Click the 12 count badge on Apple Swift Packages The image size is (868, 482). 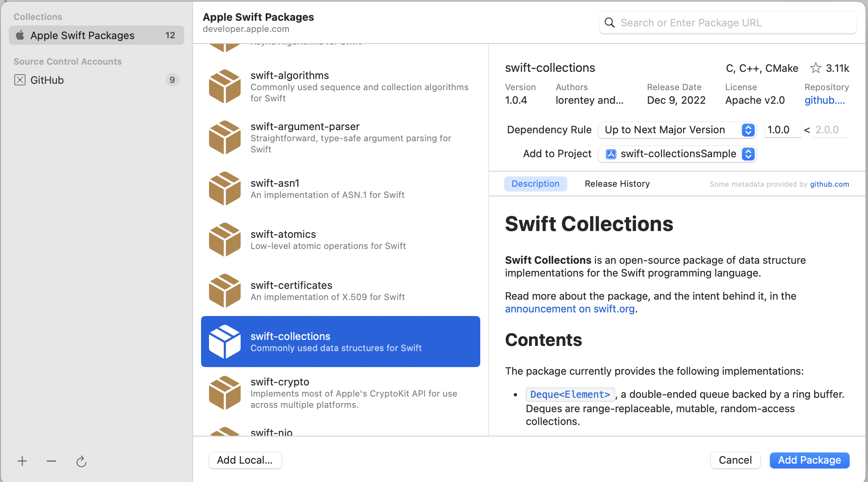[170, 35]
